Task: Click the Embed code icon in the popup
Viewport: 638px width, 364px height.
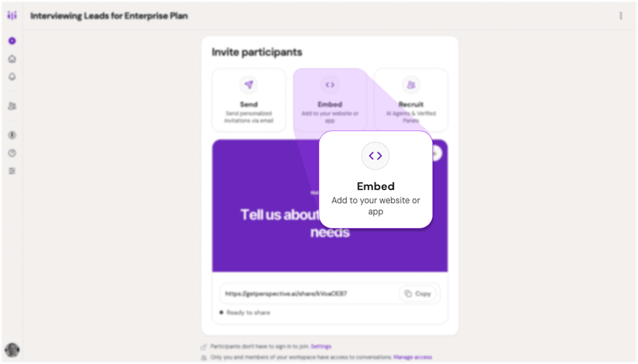Action: (x=375, y=155)
